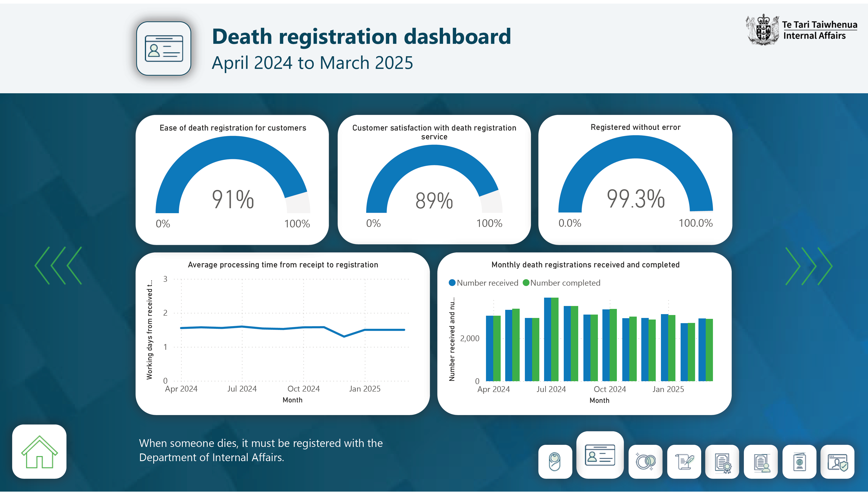The height and width of the screenshot is (495, 868).
Task: Click the Jan 2025 label on the bar chart axis
Action: tap(668, 389)
